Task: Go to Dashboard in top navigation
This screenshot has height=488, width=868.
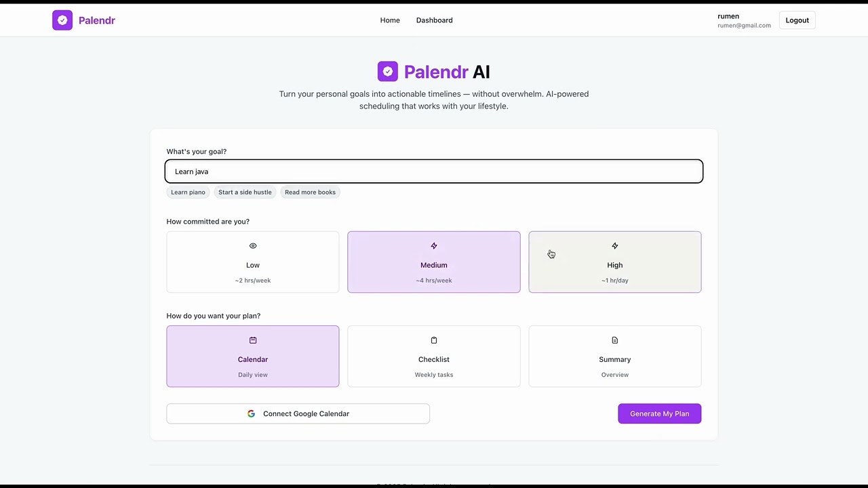Action: pyautogui.click(x=435, y=20)
